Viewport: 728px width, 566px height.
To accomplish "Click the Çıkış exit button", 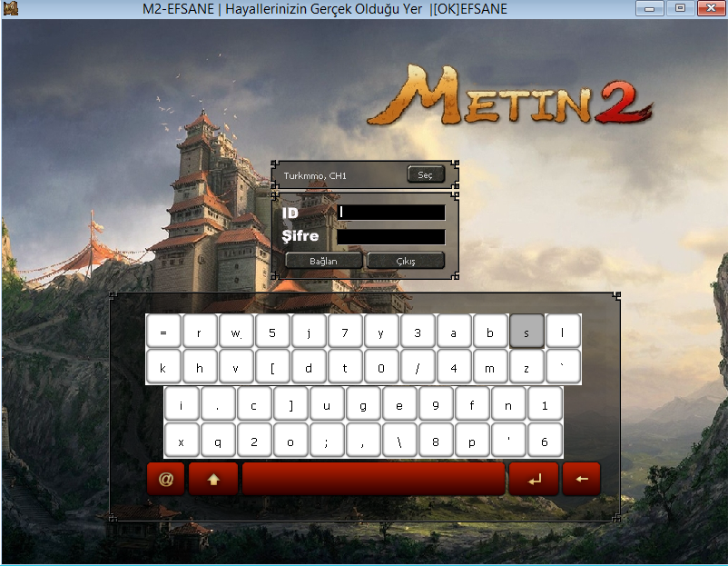I will (x=406, y=261).
